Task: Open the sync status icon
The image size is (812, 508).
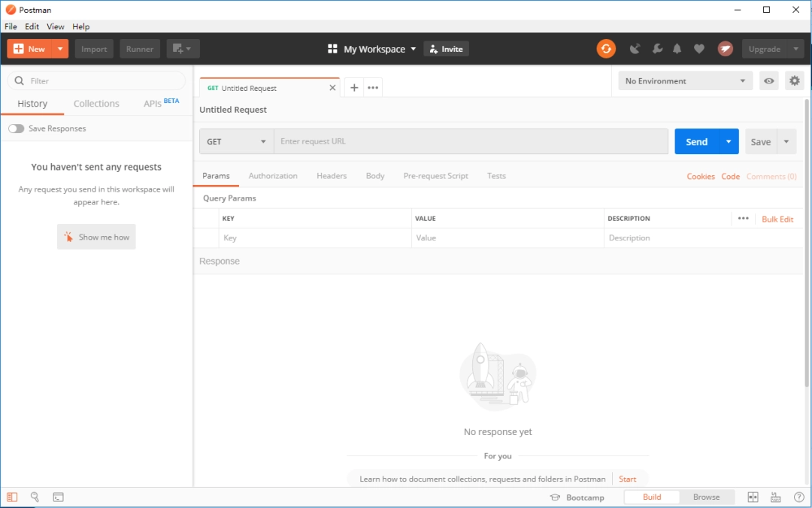Action: click(606, 48)
